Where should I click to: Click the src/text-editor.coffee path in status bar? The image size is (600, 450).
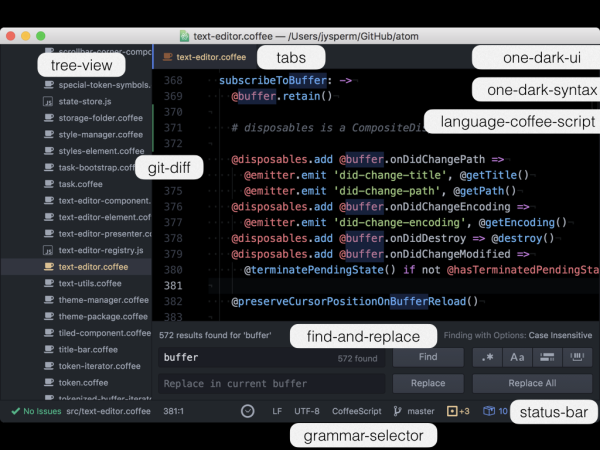coord(108,411)
